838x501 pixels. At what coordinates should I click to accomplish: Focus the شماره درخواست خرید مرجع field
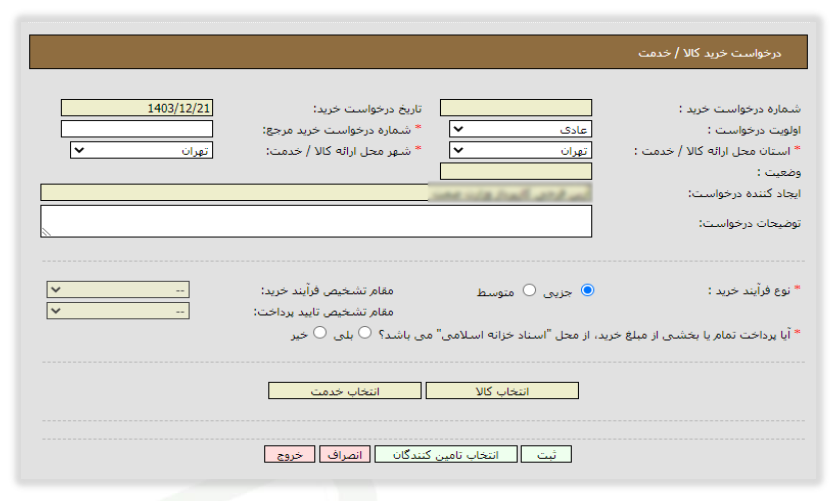(137, 129)
